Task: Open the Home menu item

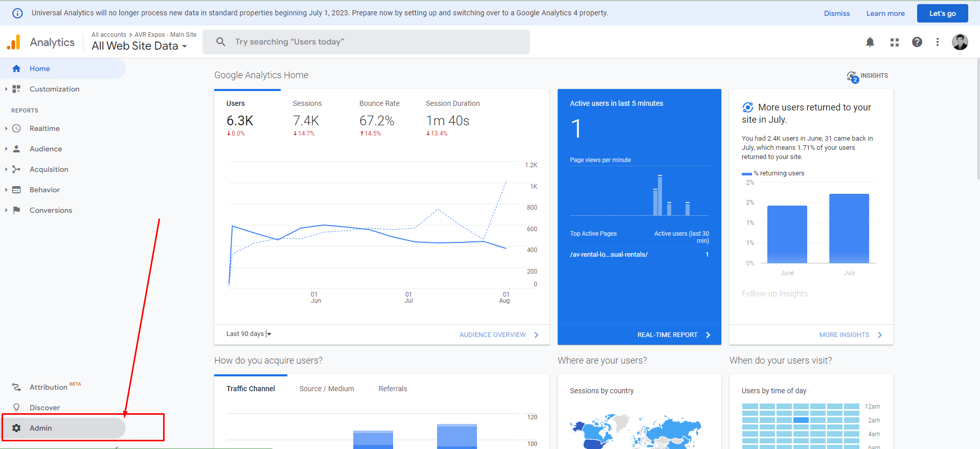Action: (63, 69)
